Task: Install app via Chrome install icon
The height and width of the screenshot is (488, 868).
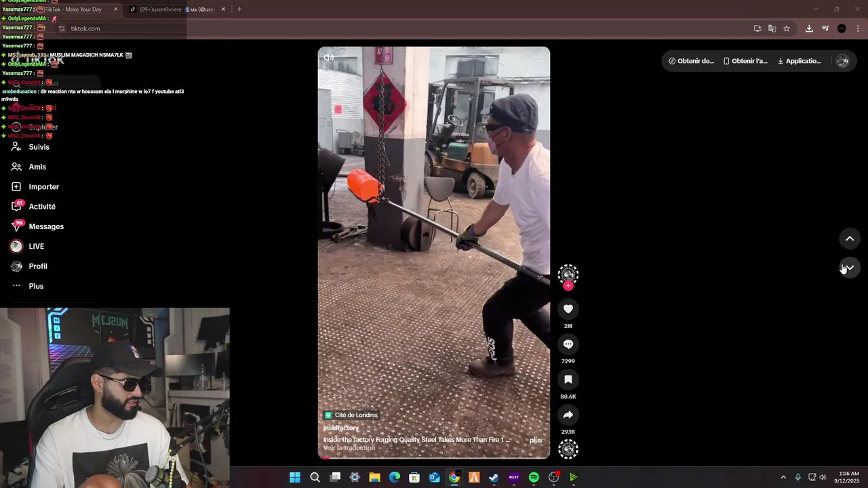Action: pyautogui.click(x=757, y=28)
